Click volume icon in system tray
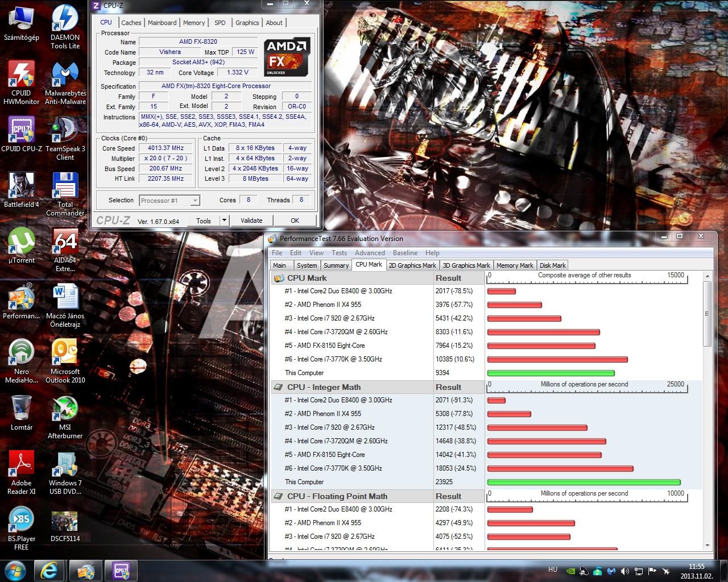Viewport: 728px width, 582px height. [x=625, y=571]
